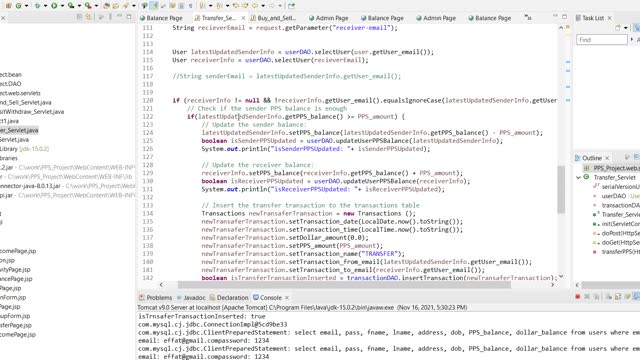Open the Javadoc tab
The width and height of the screenshot is (640, 360).
191,298
